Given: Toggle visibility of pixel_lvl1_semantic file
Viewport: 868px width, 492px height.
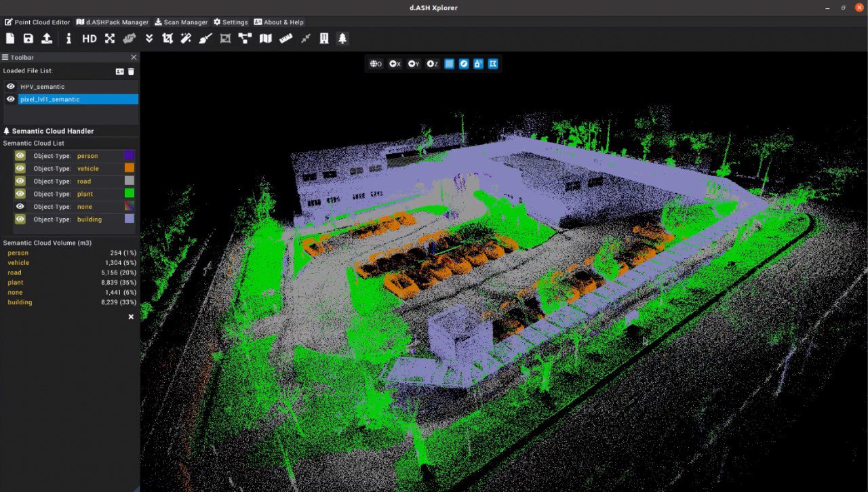Looking at the screenshot, I should 11,99.
